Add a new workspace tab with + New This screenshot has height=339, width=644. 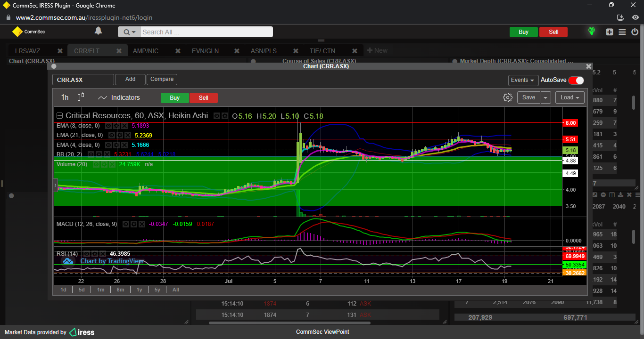pyautogui.click(x=377, y=50)
